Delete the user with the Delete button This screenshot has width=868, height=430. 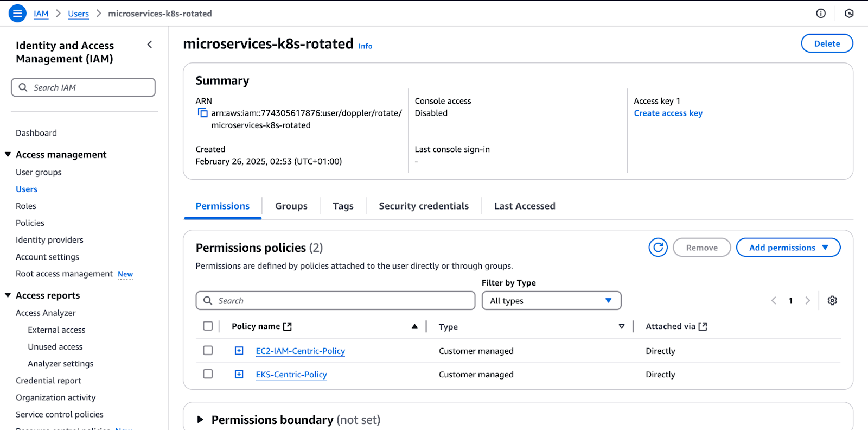[827, 43]
